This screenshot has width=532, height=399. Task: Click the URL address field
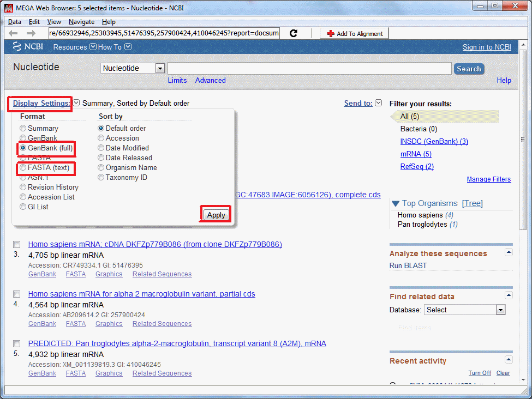pyautogui.click(x=164, y=33)
